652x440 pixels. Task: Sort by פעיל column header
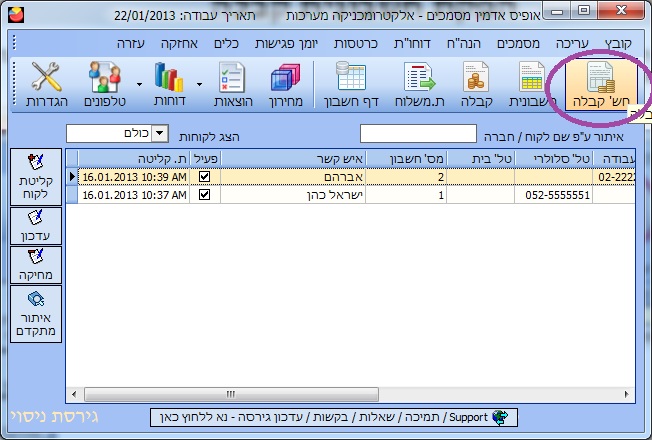point(205,158)
